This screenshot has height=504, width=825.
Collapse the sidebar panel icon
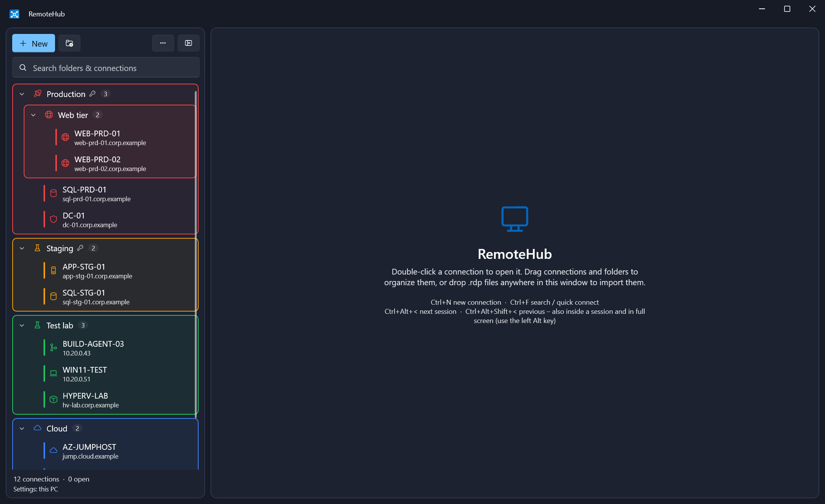click(188, 43)
